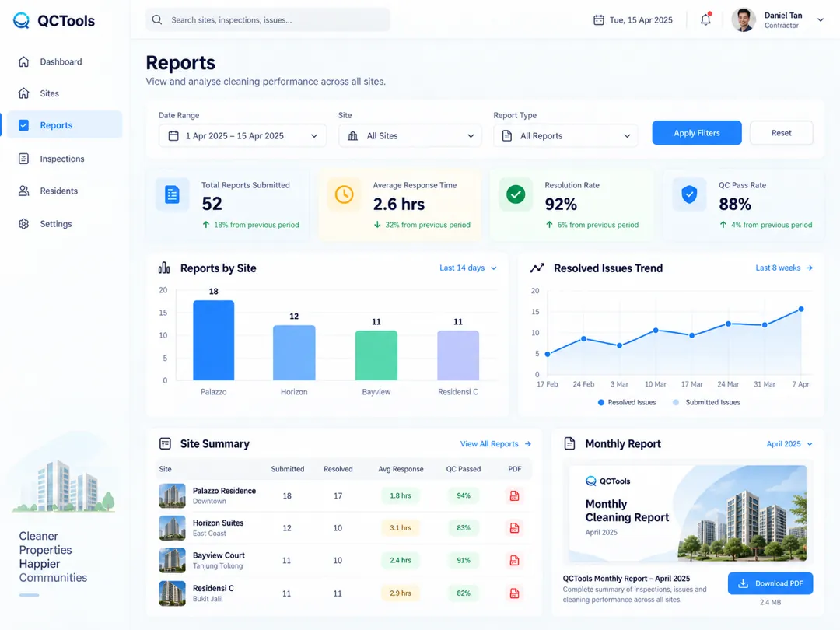Go to Sites in sidebar
Image resolution: width=840 pixels, height=630 pixels.
65,93
